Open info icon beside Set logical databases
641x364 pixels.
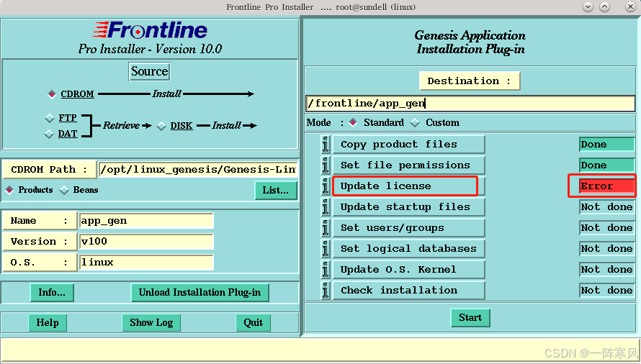326,248
